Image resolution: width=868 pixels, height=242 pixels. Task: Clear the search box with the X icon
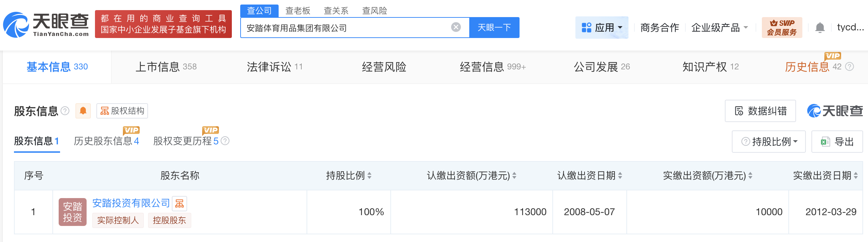(456, 27)
